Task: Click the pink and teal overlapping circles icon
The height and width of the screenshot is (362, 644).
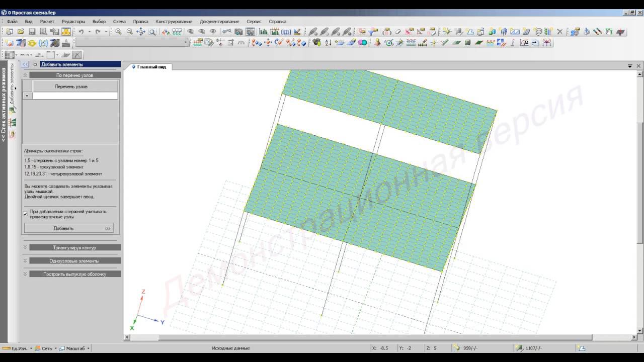Action: click(362, 43)
